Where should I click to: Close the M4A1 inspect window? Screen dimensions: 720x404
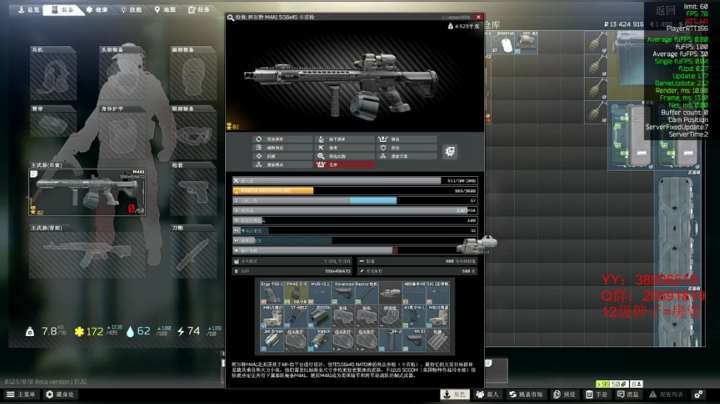pyautogui.click(x=478, y=17)
